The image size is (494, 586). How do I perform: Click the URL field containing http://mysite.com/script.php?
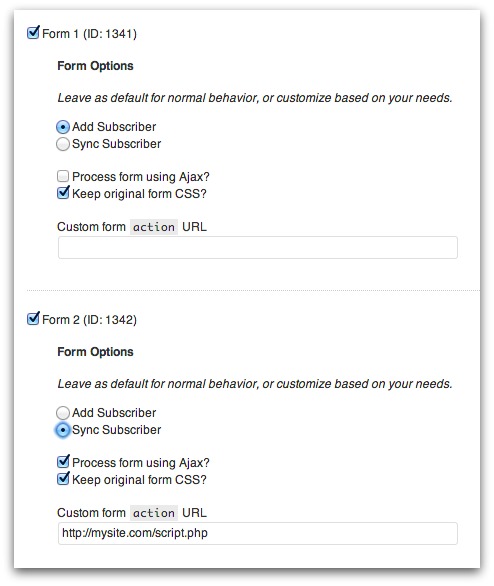click(258, 533)
